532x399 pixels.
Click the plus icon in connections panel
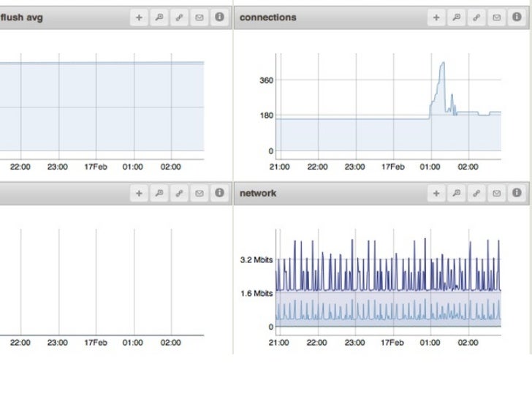click(x=436, y=18)
